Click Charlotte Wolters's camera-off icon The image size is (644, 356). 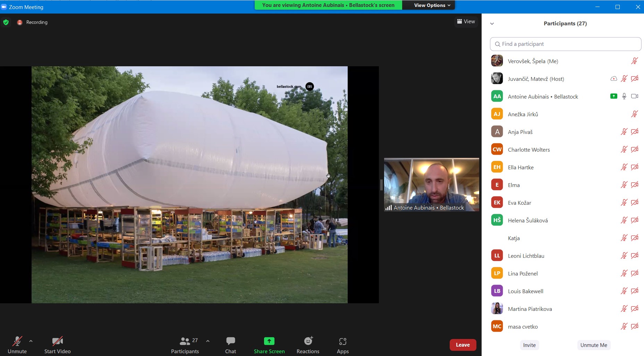(635, 149)
